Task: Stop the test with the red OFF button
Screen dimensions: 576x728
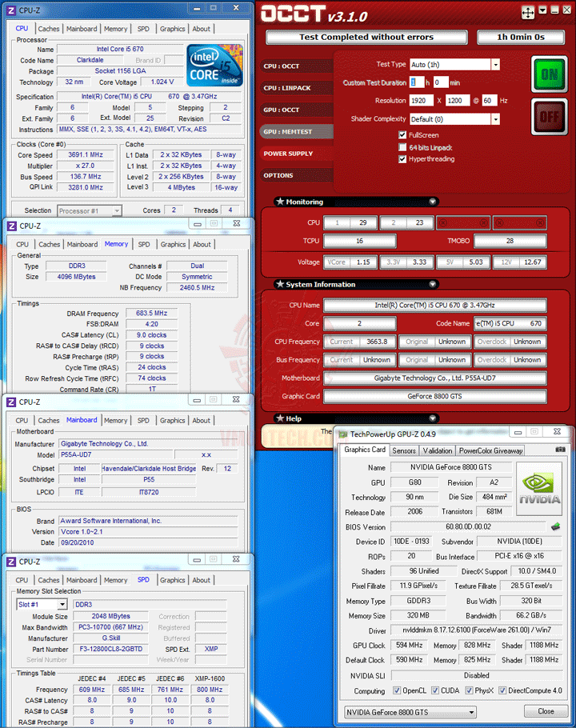Action: pos(549,117)
